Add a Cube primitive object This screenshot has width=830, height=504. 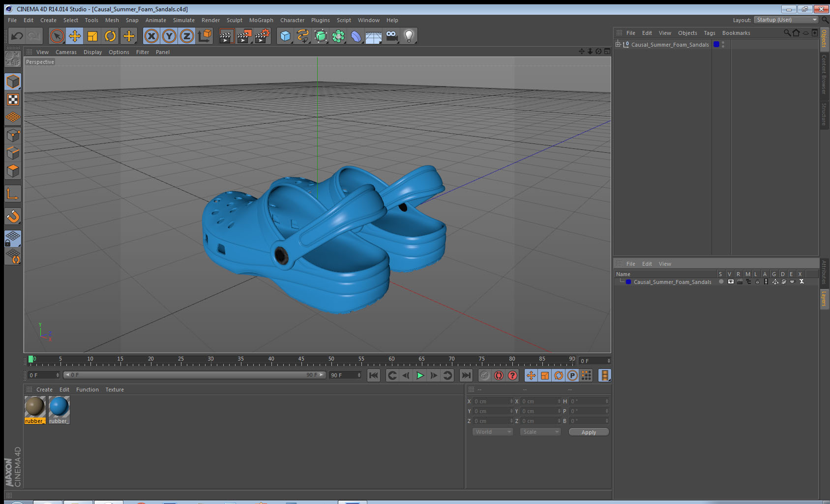click(x=285, y=36)
